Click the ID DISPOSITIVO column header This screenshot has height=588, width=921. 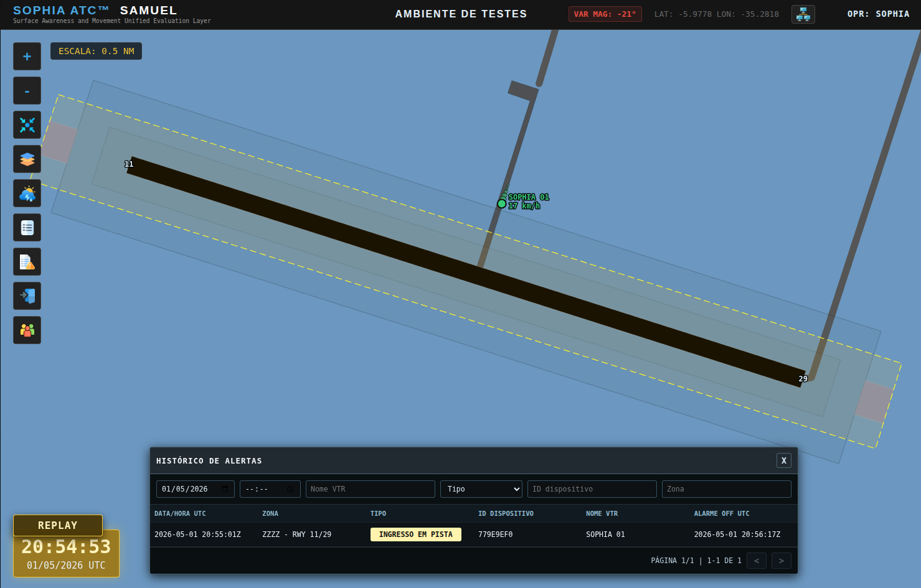coord(506,514)
